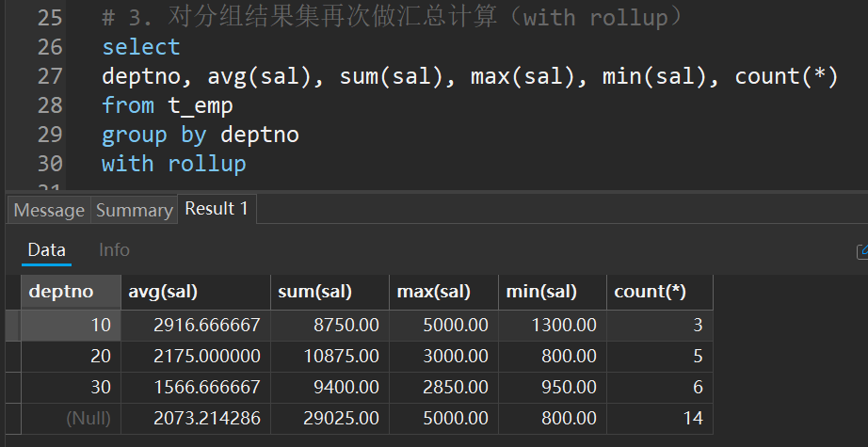
Task: Switch to the Info sub-tab
Action: [x=114, y=250]
